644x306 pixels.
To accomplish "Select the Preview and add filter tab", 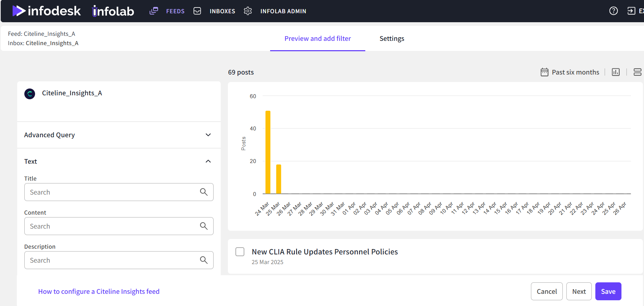I will (317, 39).
